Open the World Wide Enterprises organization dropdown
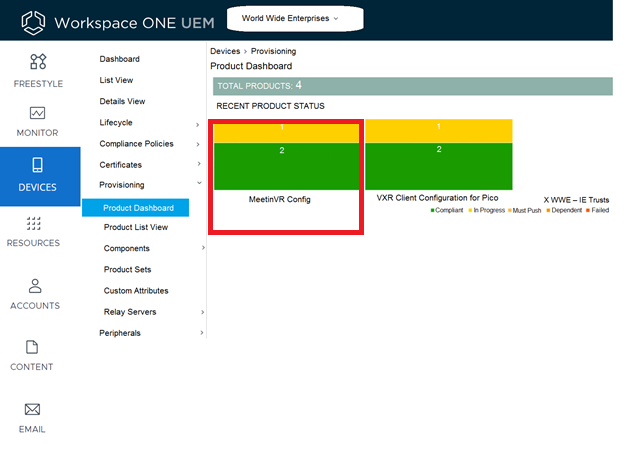The height and width of the screenshot is (460, 629). pyautogui.click(x=295, y=18)
